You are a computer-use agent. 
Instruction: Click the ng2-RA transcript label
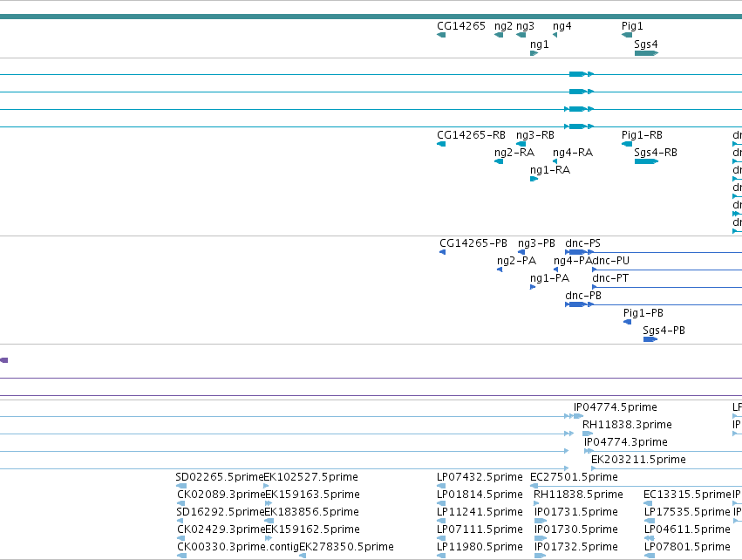514,153
